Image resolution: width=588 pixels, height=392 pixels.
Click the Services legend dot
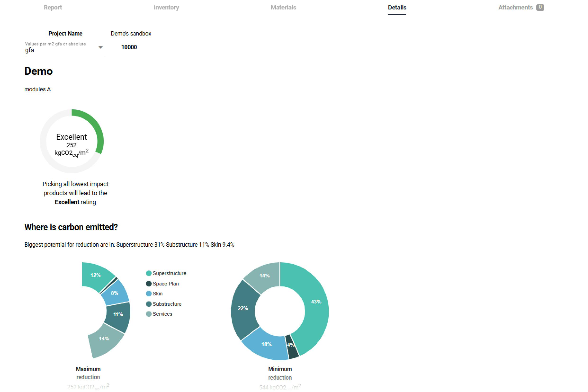coord(148,314)
